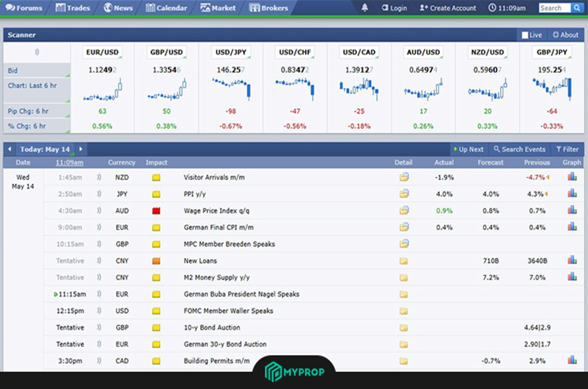Open the Brokers tab
Viewport: 588px width, 389px height.
(x=269, y=8)
